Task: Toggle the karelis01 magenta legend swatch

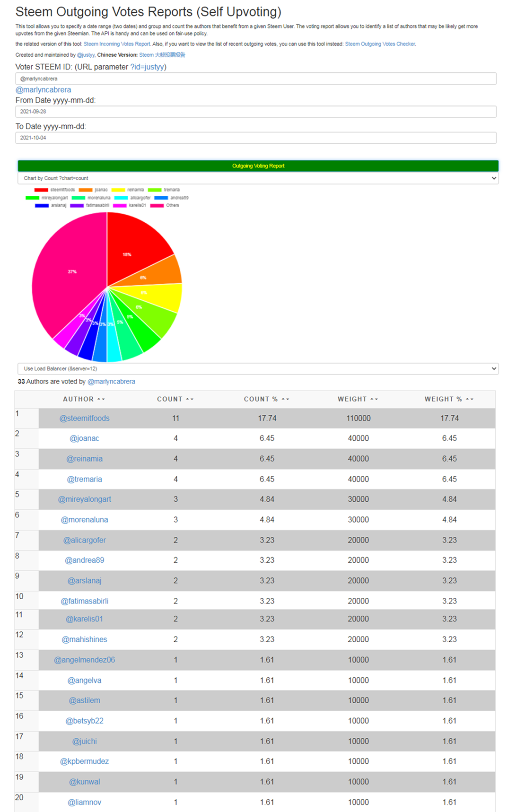Action: coord(120,205)
